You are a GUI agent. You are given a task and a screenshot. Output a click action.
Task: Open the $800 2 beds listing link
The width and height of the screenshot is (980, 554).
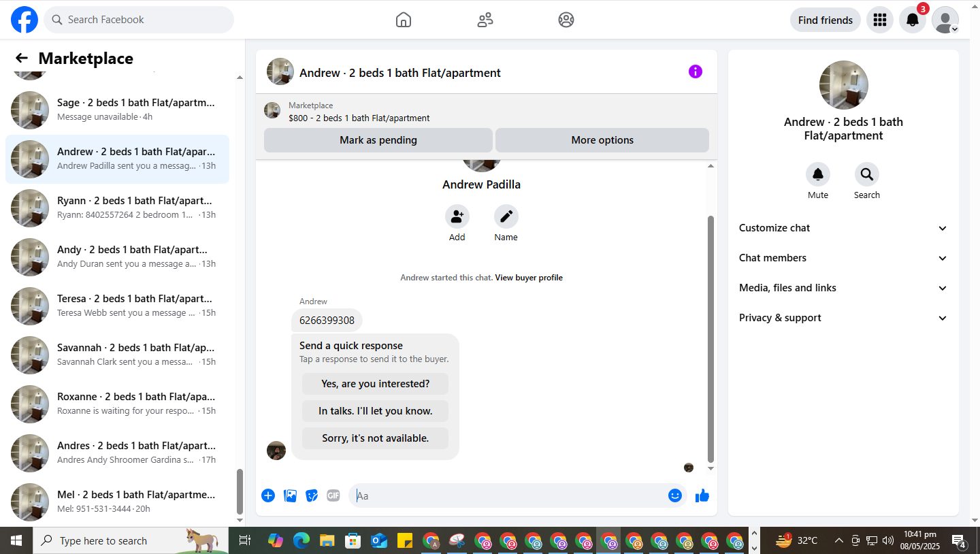pos(359,118)
